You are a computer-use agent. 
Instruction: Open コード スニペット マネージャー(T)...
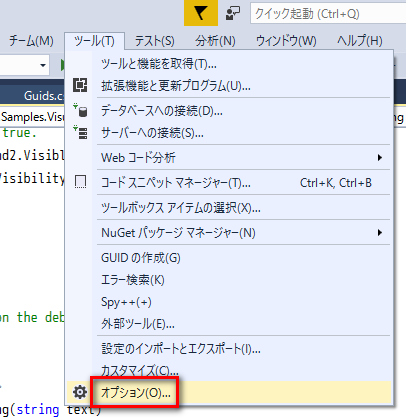[x=228, y=183]
